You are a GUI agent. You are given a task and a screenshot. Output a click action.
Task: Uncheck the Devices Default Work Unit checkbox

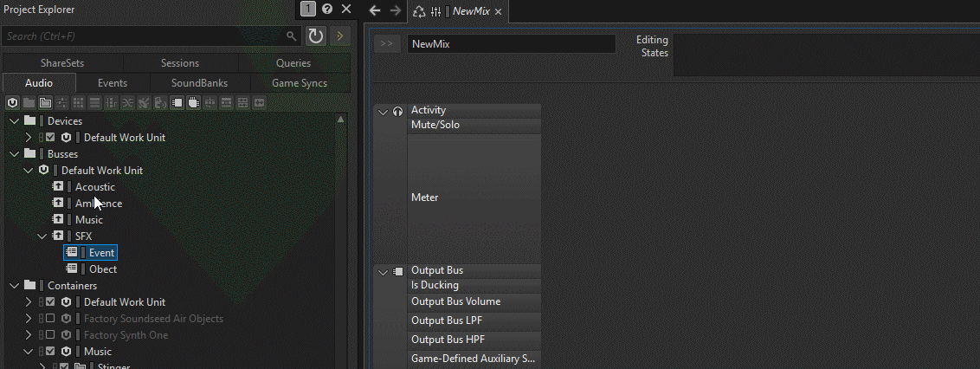tap(50, 137)
